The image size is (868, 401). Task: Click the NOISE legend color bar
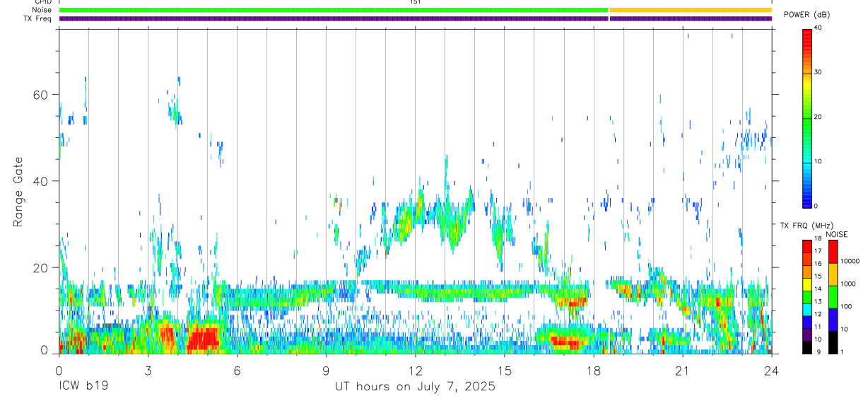click(833, 297)
